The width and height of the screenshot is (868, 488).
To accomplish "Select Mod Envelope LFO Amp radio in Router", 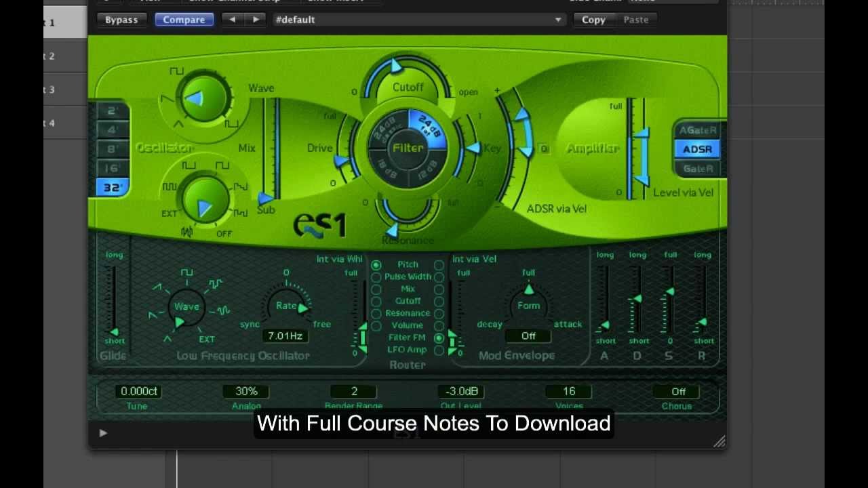I will [x=439, y=350].
